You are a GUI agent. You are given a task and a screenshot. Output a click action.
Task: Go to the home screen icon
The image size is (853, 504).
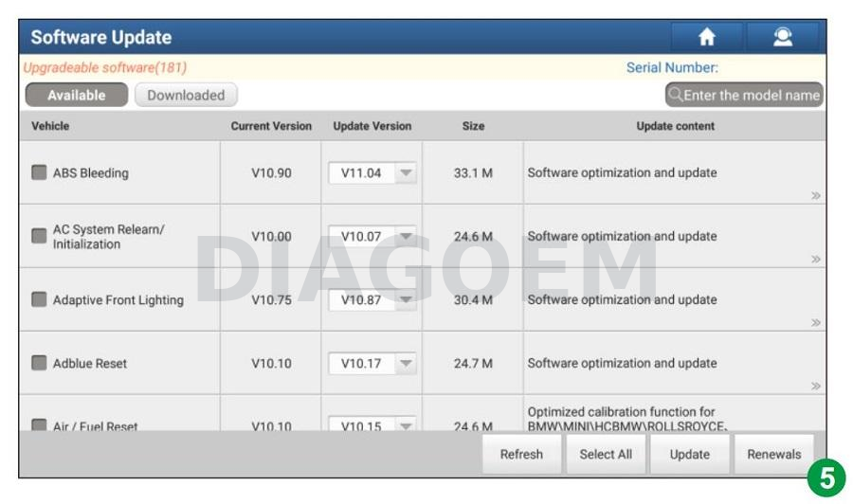[x=707, y=37]
